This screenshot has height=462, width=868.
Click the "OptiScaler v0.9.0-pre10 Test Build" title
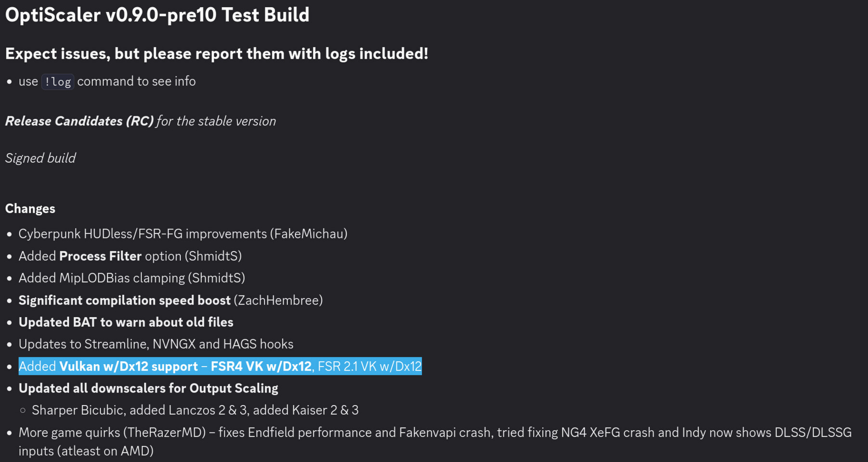(157, 15)
